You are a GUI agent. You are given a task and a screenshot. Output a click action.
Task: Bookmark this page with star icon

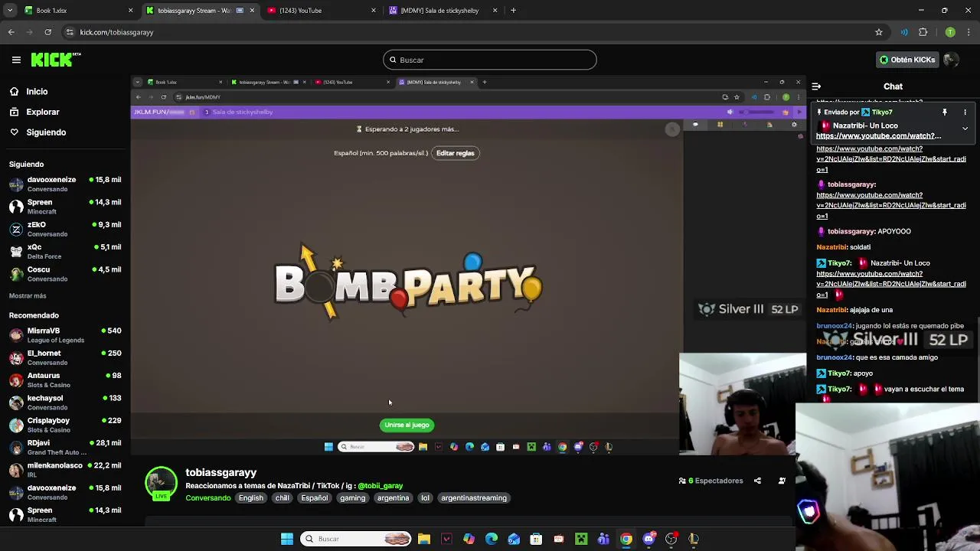[x=879, y=32]
